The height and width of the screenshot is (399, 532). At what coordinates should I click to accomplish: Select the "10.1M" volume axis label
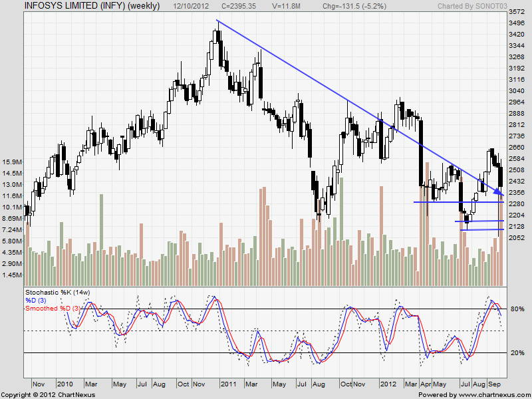pos(13,207)
